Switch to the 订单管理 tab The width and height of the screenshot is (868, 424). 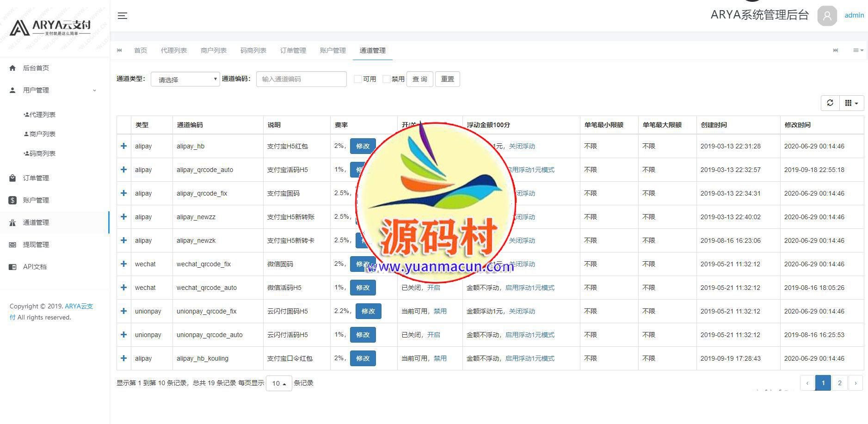pyautogui.click(x=293, y=50)
